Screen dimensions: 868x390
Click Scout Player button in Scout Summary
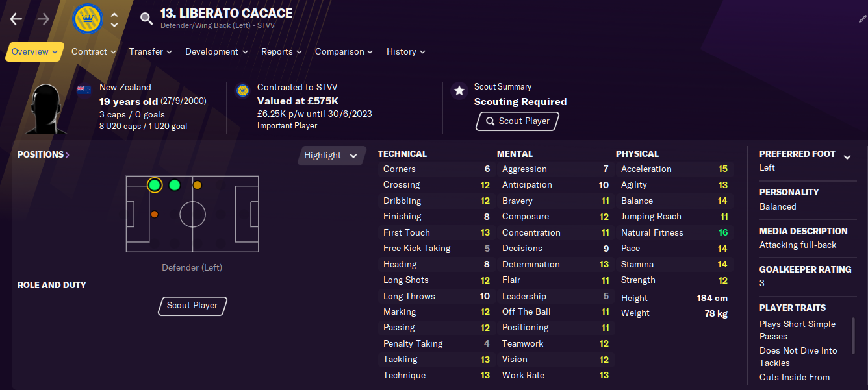517,121
